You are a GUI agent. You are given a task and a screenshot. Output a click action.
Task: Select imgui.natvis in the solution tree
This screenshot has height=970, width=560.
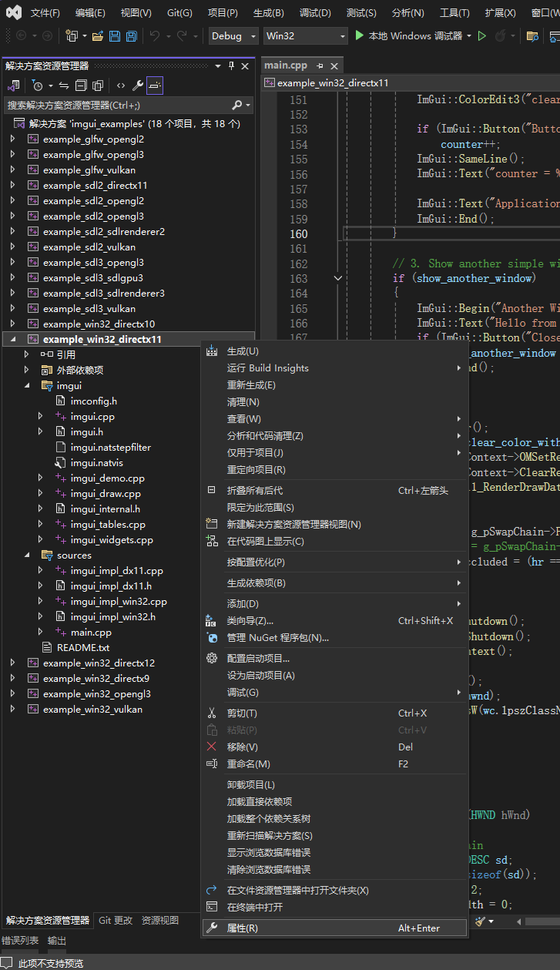coord(96,463)
